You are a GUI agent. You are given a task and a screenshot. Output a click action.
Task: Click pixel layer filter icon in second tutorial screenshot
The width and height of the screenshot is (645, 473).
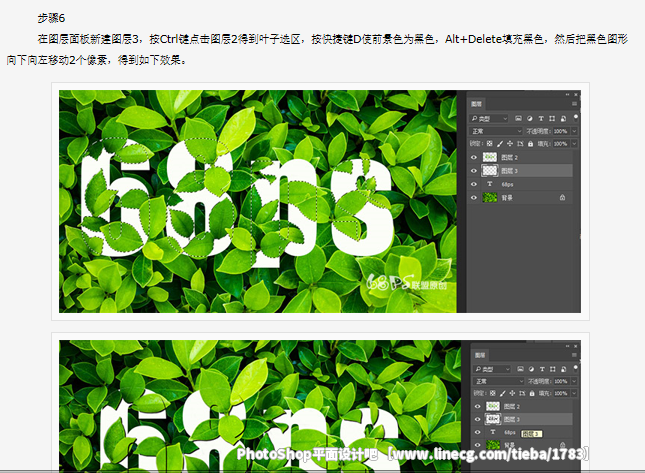pos(520,369)
